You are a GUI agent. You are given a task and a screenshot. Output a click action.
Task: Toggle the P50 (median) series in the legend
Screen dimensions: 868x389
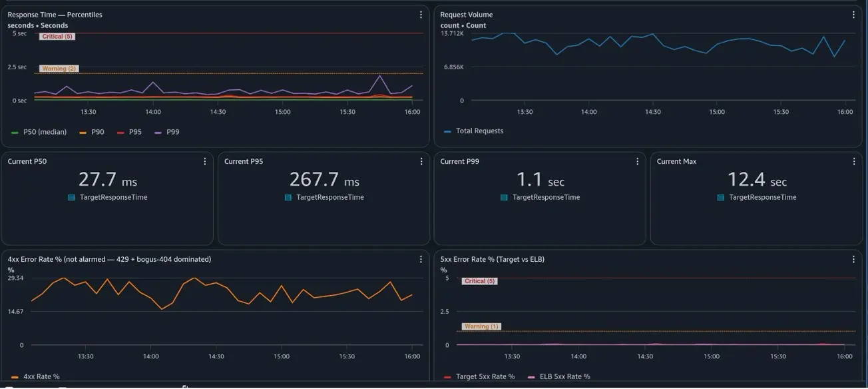39,132
